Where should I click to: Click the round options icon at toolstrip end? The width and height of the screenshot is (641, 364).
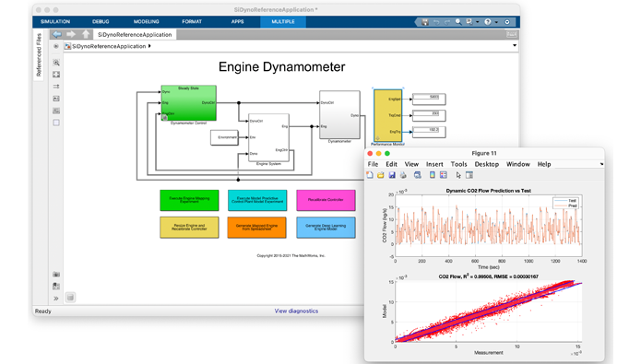(x=507, y=22)
